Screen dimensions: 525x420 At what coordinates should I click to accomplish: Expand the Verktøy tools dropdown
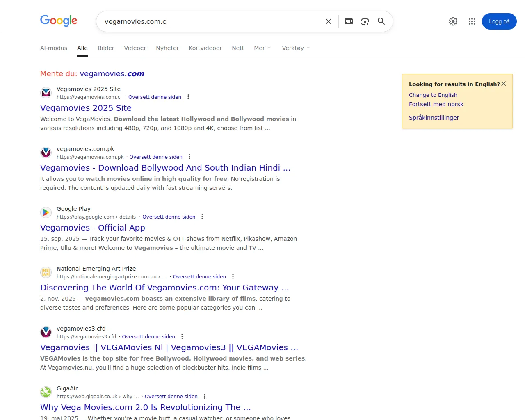tap(296, 48)
